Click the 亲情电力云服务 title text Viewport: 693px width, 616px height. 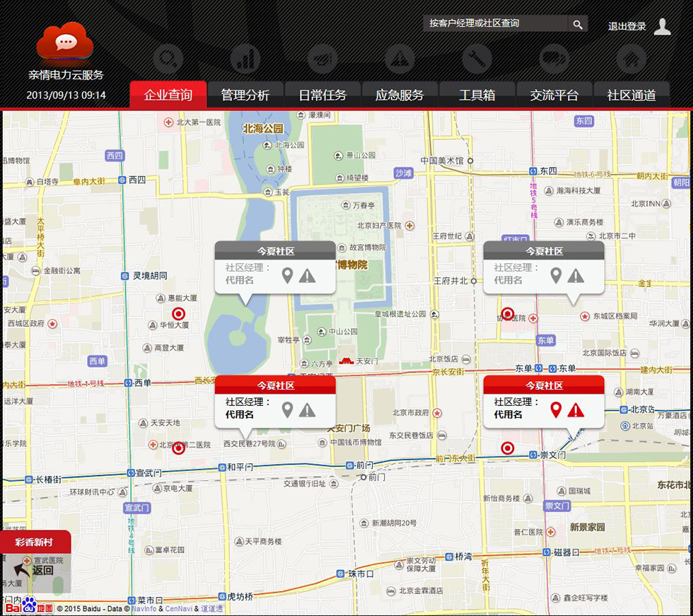tap(66, 75)
